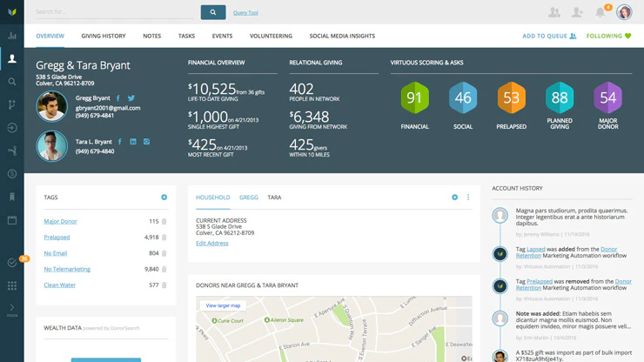Image resolution: width=644 pixels, height=362 pixels.
Task: Click the blue search magnifier button
Action: [x=212, y=12]
